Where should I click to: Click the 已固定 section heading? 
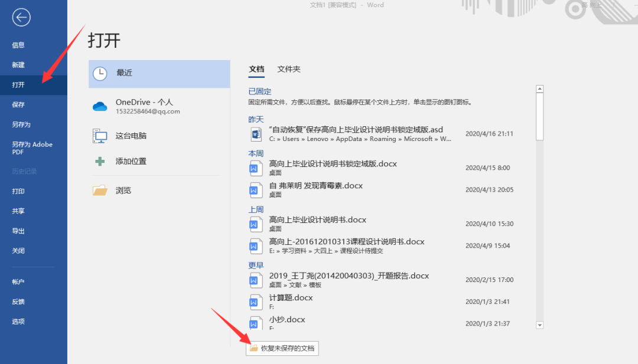pyautogui.click(x=259, y=92)
